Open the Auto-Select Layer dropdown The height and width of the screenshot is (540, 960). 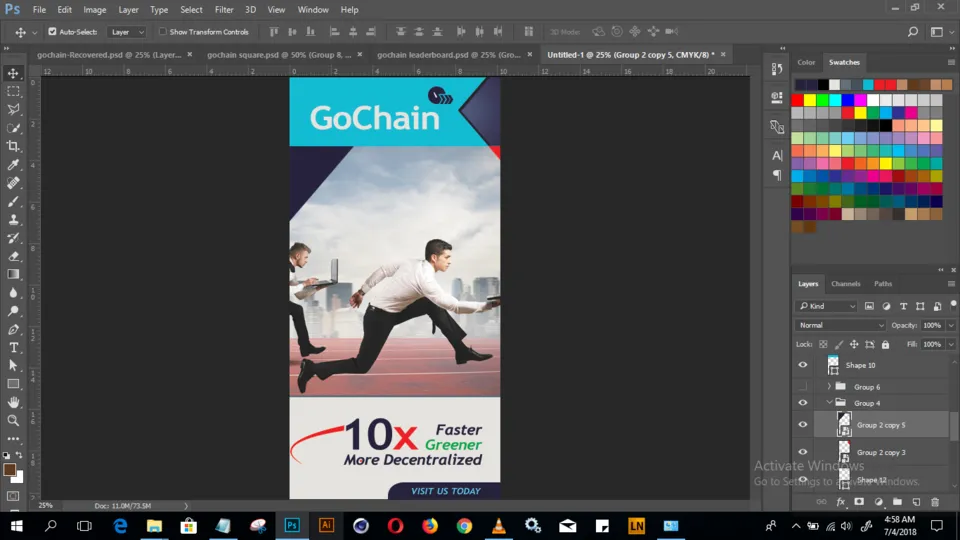127,32
